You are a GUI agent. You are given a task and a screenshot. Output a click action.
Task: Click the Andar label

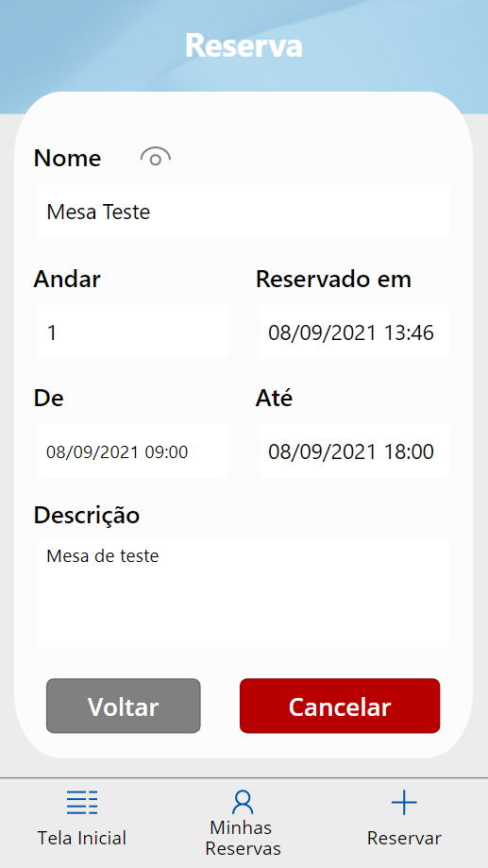point(67,280)
